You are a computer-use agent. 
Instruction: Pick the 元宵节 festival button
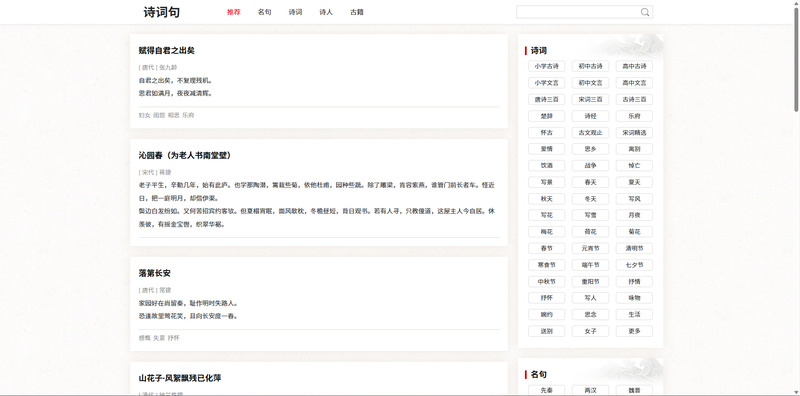[x=590, y=249]
